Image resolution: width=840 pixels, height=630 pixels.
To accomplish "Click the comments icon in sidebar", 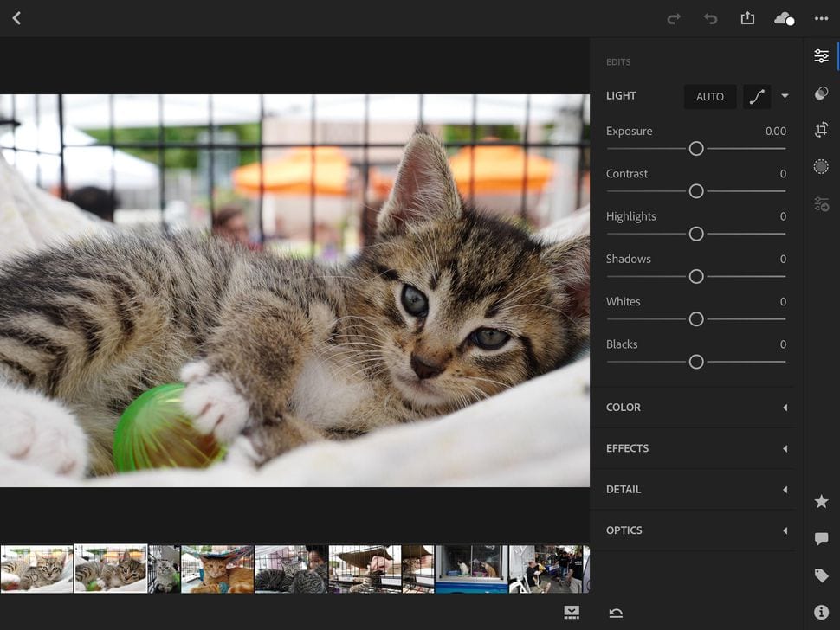I will coord(821,537).
